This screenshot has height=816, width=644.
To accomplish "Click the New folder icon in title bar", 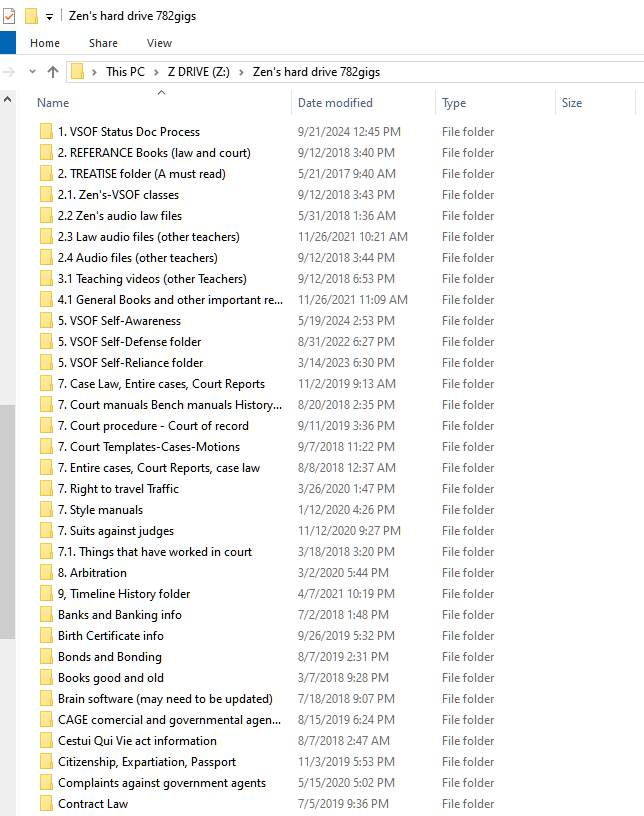I will (x=31, y=16).
